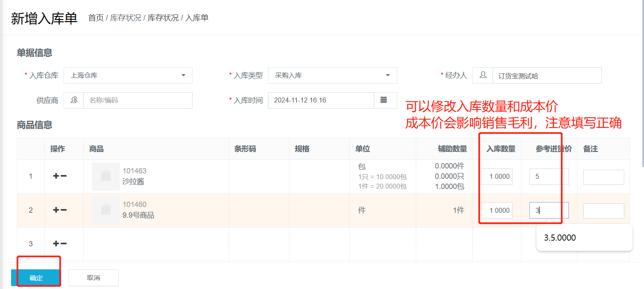Click the plus icon in row 3
Image resolution: width=644 pixels, height=289 pixels.
56,243
